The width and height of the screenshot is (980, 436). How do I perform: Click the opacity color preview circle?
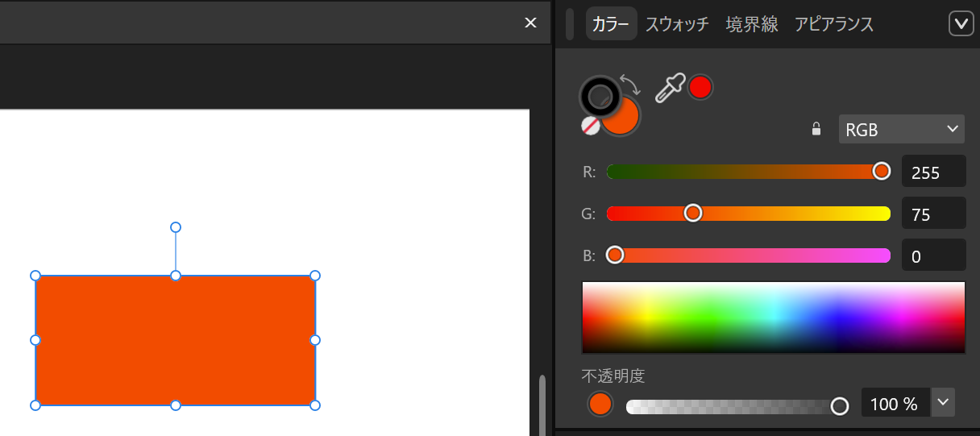600,404
